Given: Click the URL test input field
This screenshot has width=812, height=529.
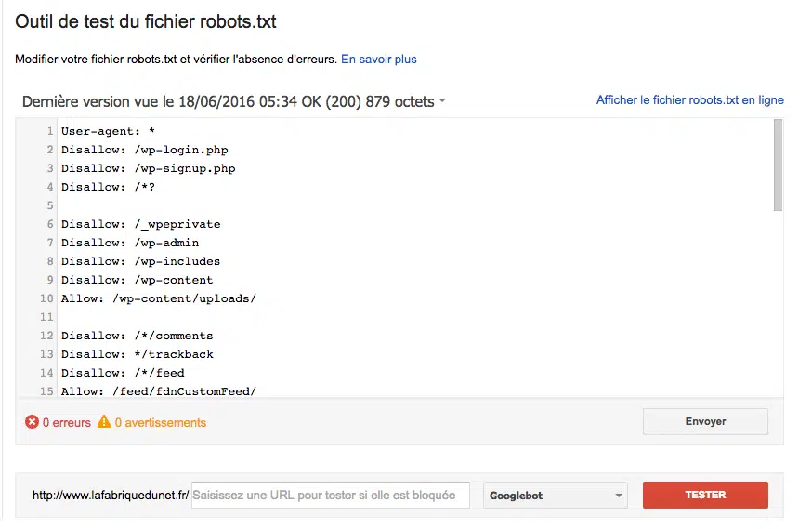Looking at the screenshot, I should [x=330, y=496].
